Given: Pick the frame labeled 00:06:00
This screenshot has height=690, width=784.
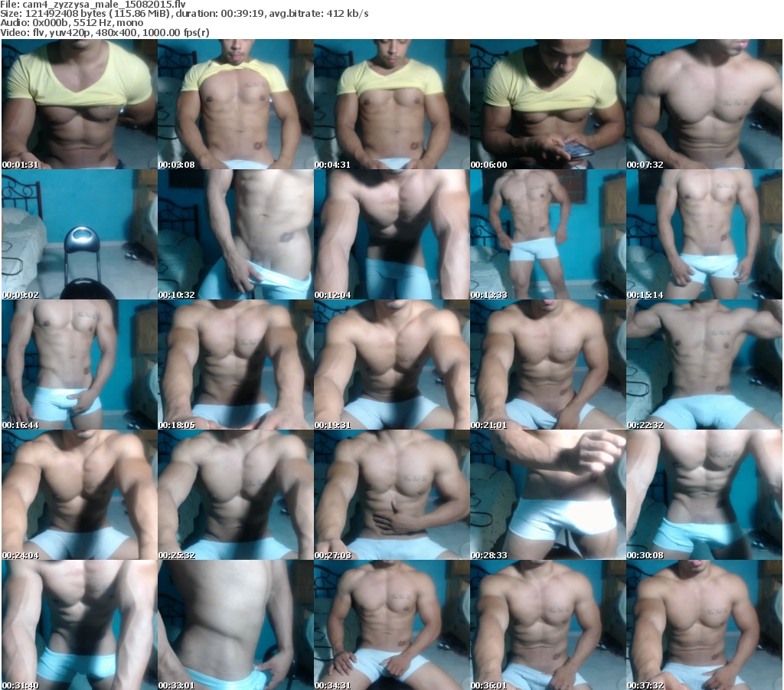Looking at the screenshot, I should point(548,104).
